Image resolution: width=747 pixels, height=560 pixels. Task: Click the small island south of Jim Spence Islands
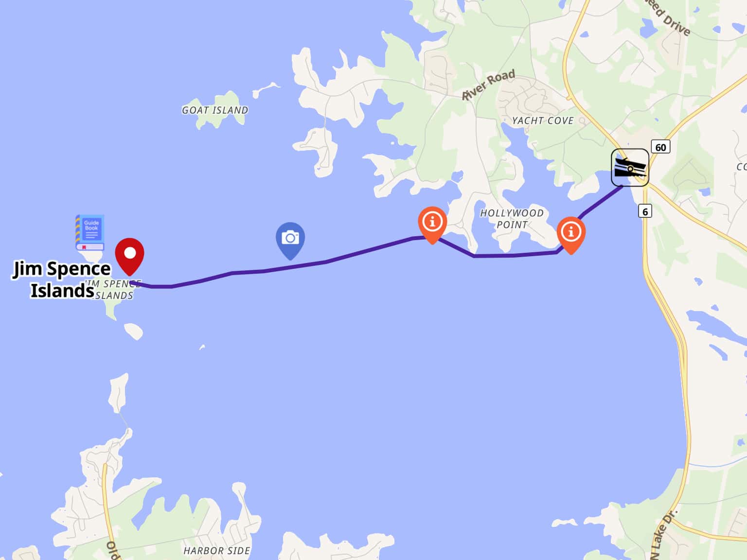(x=133, y=331)
